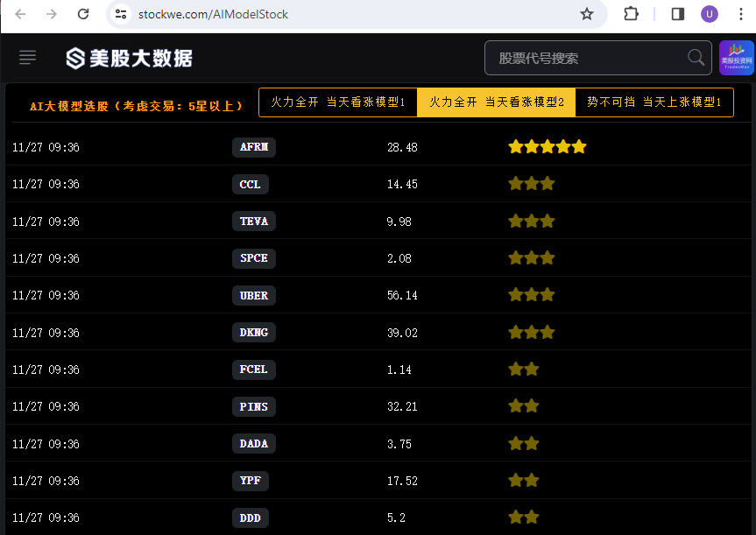
Task: Reload the stockwe.com page
Action: coord(83,14)
